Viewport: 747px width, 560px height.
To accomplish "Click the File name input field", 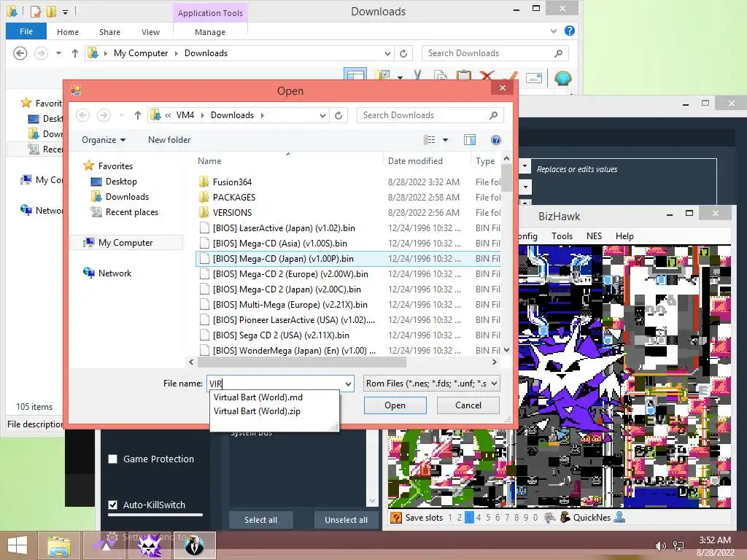I will (x=275, y=384).
